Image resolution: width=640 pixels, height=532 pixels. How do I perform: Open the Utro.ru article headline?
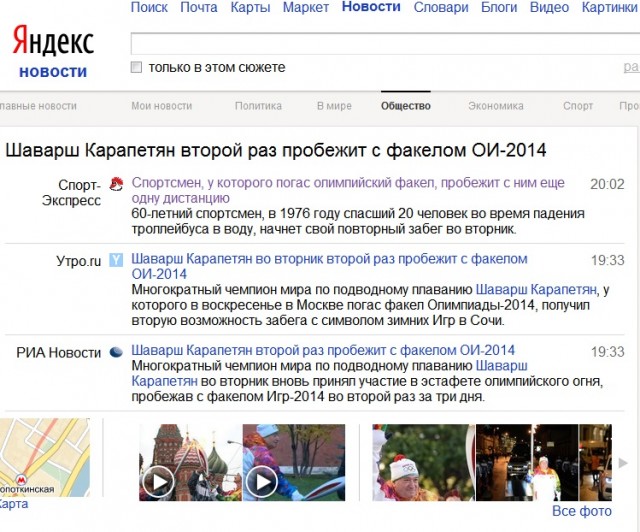329,266
